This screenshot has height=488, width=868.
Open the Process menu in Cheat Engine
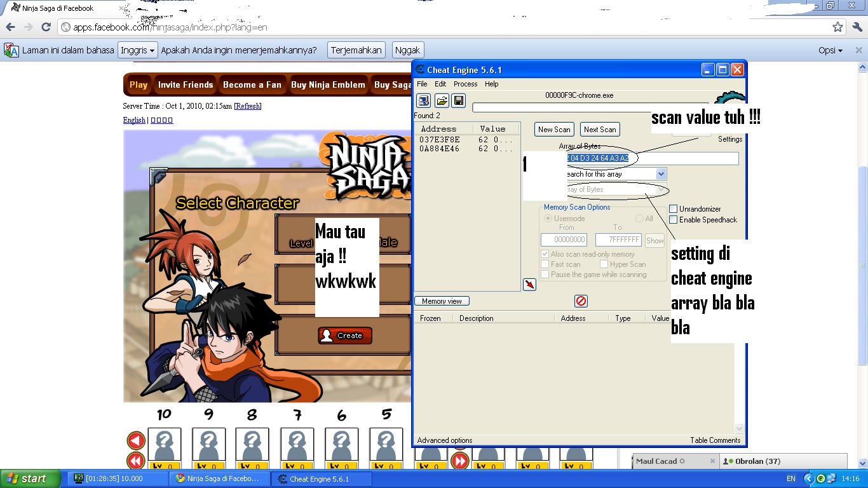point(465,84)
